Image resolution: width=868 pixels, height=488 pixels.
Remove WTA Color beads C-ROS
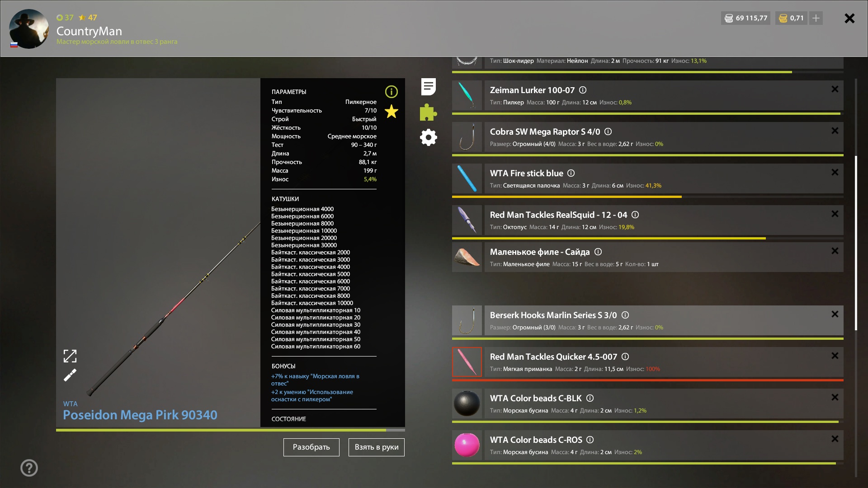pos(835,439)
